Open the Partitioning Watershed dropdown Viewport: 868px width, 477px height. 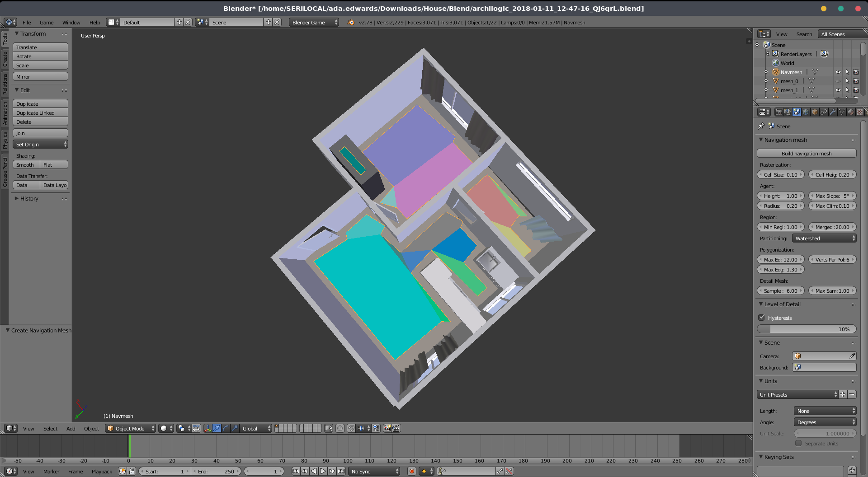click(824, 238)
